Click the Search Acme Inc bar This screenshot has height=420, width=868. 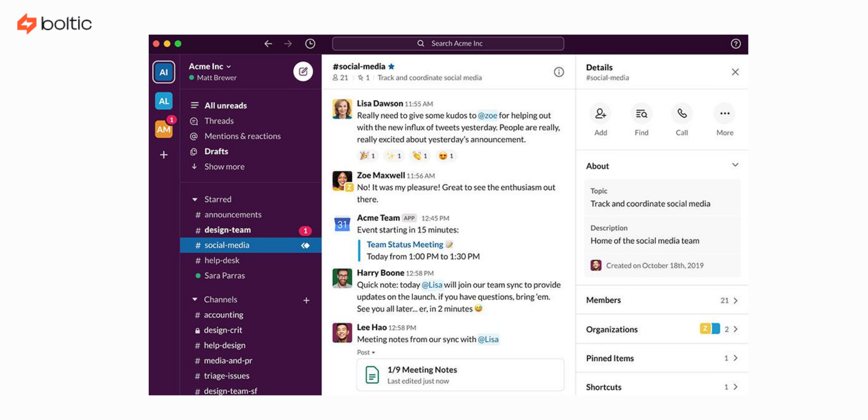click(448, 43)
